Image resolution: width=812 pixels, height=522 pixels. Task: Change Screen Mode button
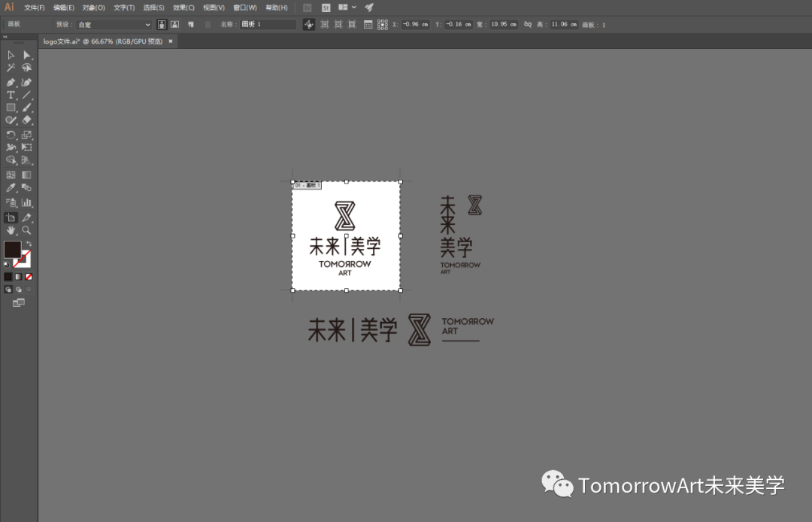pos(18,303)
